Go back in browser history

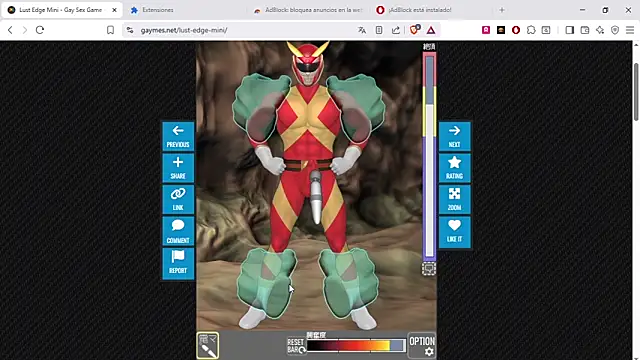(10, 30)
